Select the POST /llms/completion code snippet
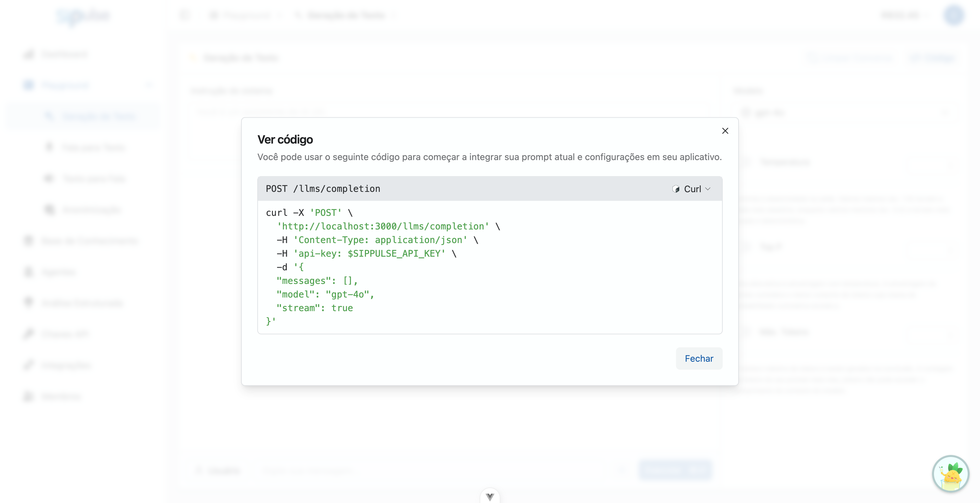The image size is (980, 503). coord(322,189)
